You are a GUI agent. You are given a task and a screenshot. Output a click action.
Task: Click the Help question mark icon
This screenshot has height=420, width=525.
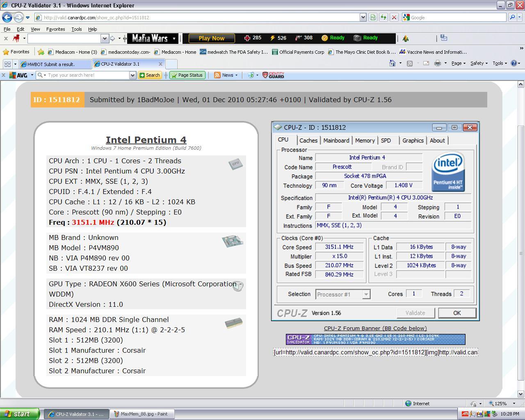pos(514,63)
